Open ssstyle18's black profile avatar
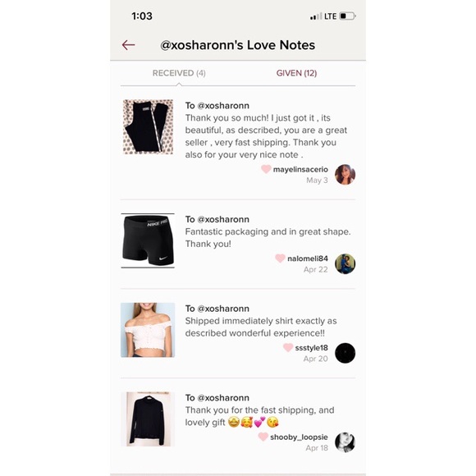The height and width of the screenshot is (476, 476). click(x=345, y=353)
